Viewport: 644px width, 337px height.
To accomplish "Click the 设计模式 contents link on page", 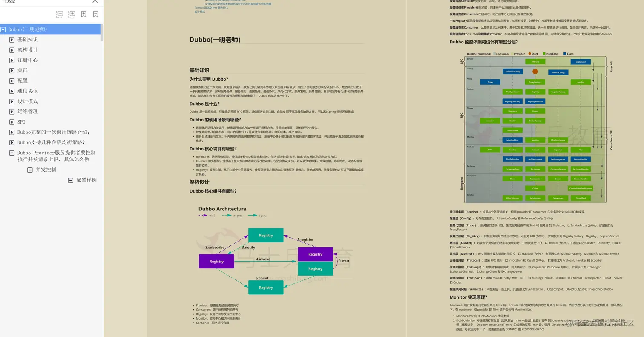I will pyautogui.click(x=200, y=12).
